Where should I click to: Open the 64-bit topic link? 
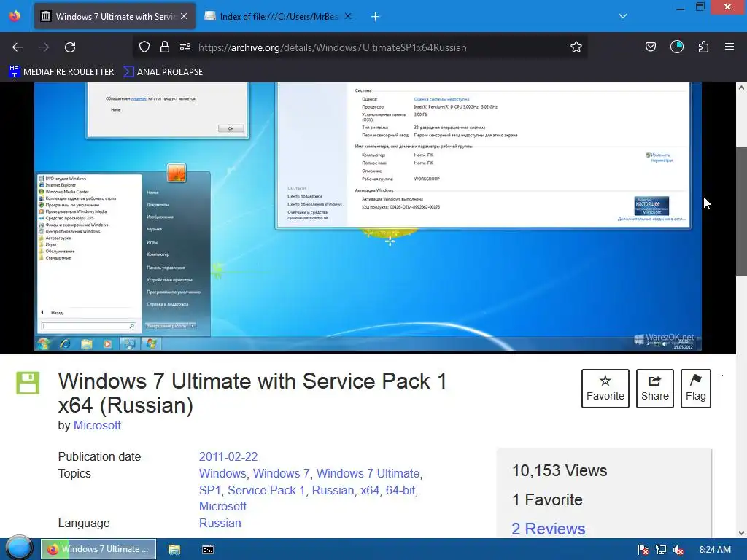(x=400, y=490)
